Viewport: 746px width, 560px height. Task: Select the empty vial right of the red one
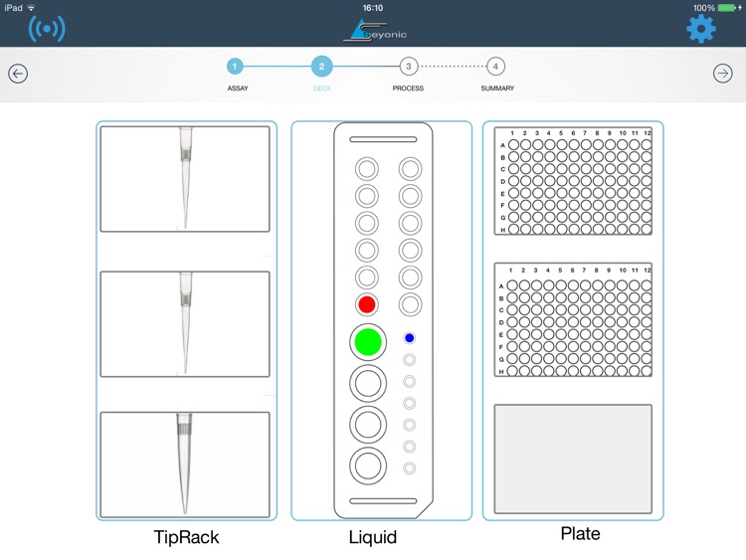(410, 304)
